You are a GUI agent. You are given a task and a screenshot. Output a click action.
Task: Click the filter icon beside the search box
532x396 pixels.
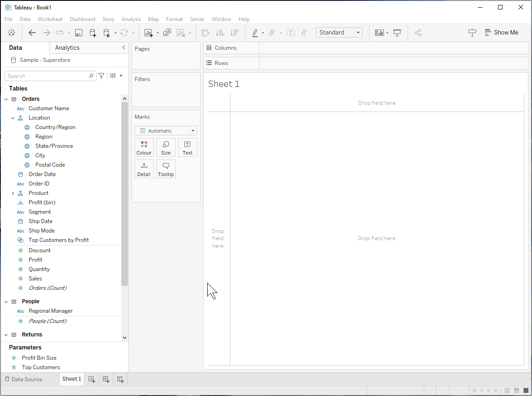pos(102,76)
